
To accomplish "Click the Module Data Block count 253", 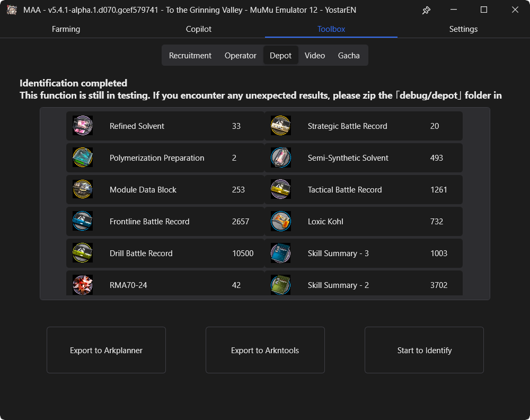I will pyautogui.click(x=238, y=190).
